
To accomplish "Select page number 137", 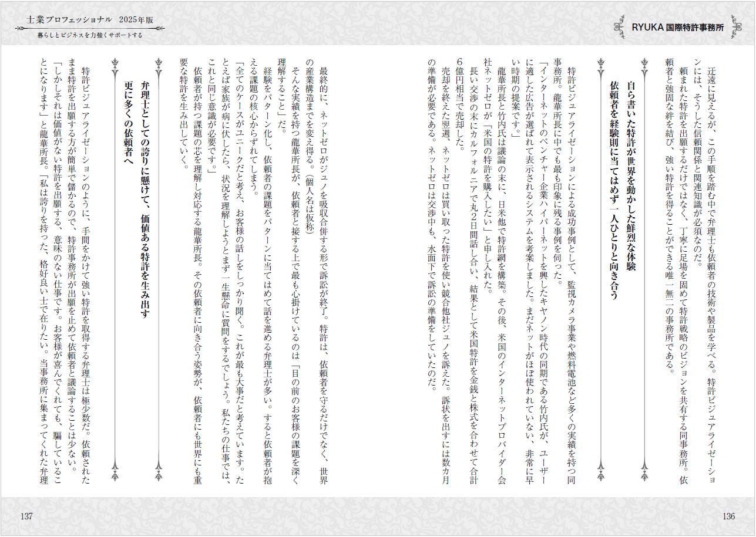I will click(x=27, y=516).
